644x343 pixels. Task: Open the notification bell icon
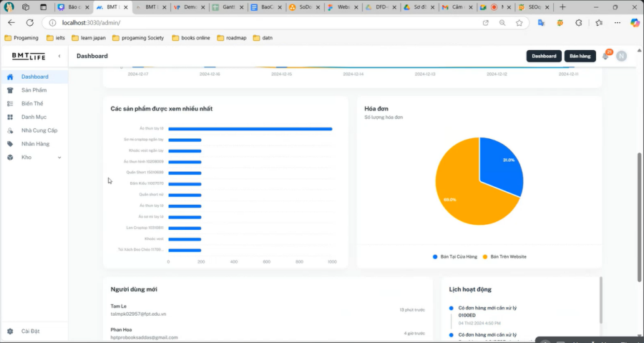click(x=605, y=57)
